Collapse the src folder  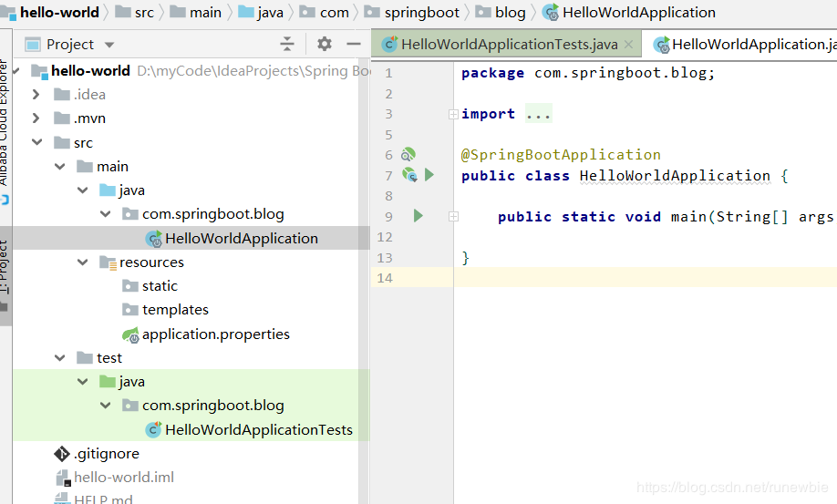pyautogui.click(x=36, y=142)
